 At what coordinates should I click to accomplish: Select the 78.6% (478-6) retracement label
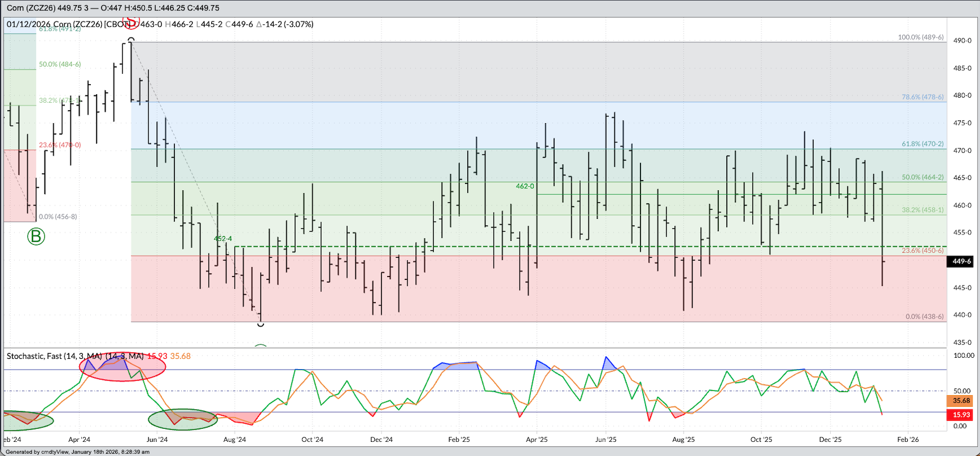[x=923, y=97]
